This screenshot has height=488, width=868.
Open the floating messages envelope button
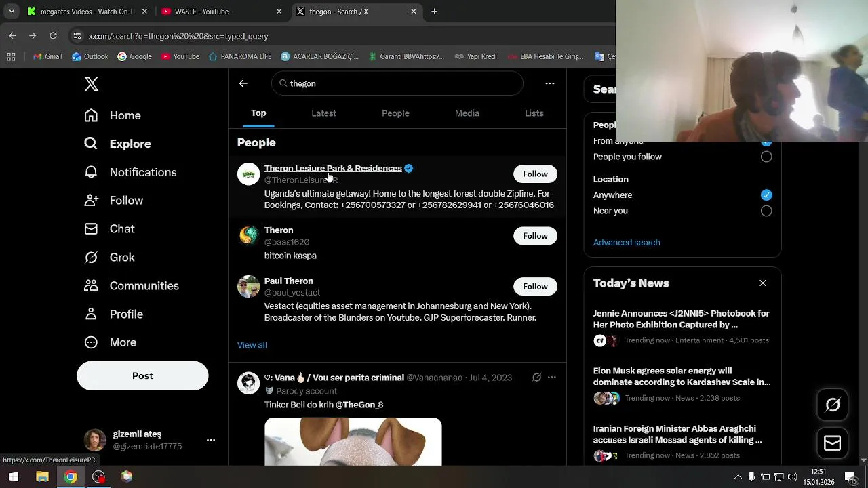click(833, 443)
